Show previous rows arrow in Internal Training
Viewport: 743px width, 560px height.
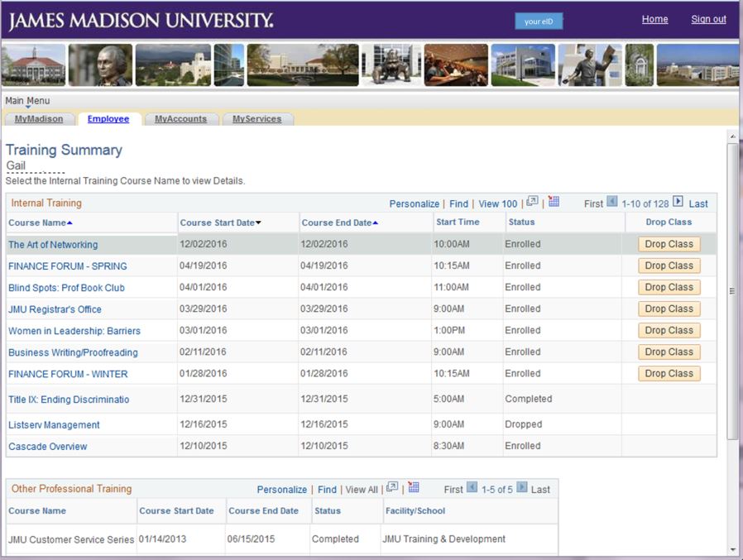click(612, 202)
